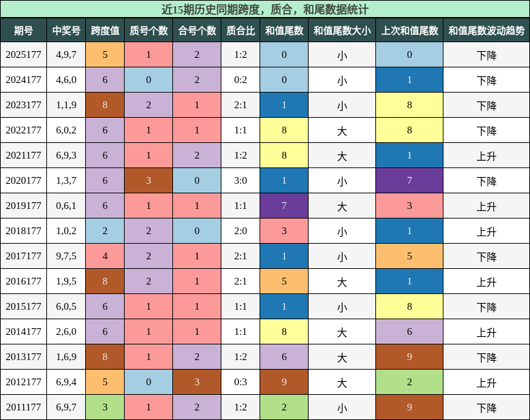Click winning number 2,6,0
The width and height of the screenshot is (530, 420).
coord(66,332)
